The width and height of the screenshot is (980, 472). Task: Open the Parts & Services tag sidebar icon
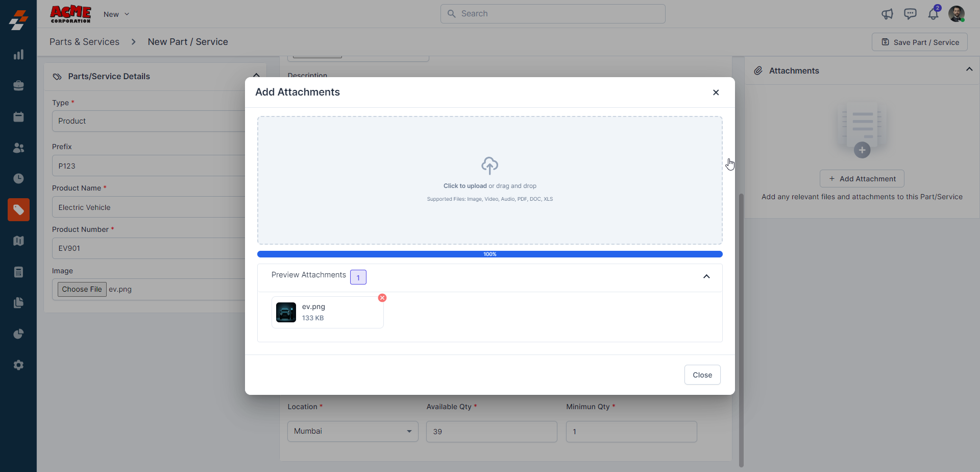click(x=18, y=209)
